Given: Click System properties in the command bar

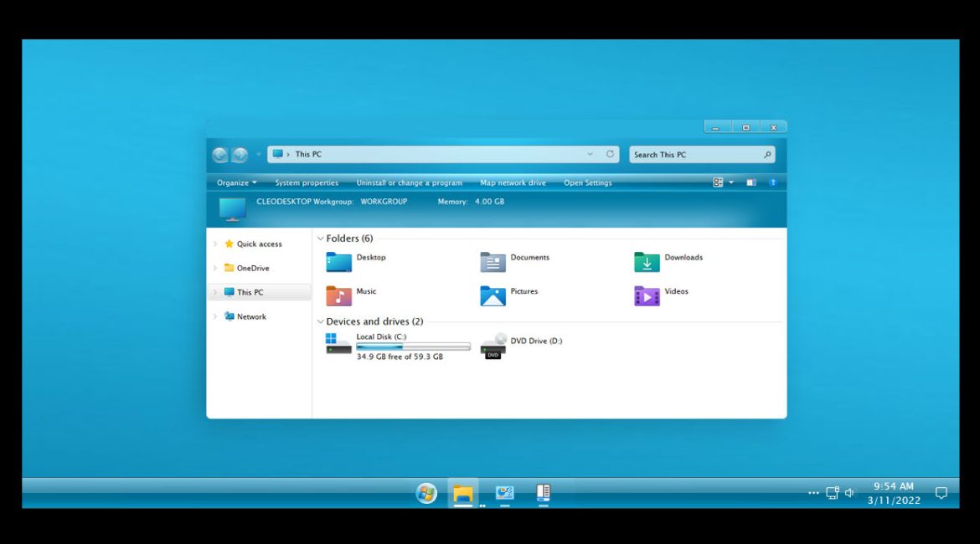Looking at the screenshot, I should [307, 182].
